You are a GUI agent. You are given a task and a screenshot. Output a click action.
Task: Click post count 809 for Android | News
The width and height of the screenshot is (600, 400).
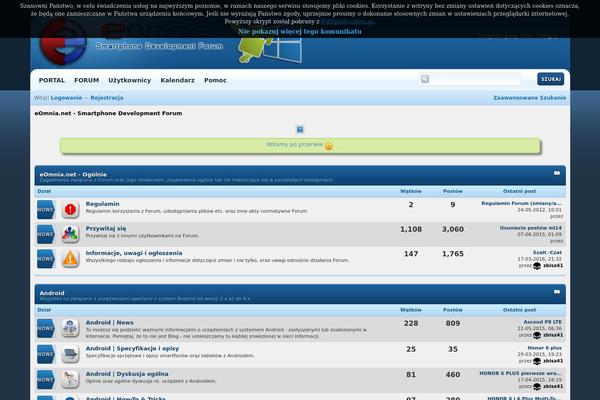[x=453, y=323]
